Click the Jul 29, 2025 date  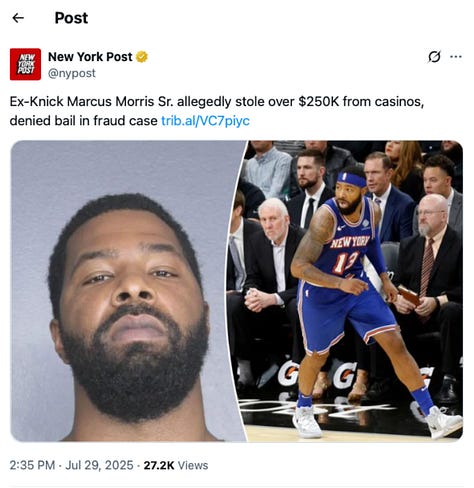[x=99, y=465]
